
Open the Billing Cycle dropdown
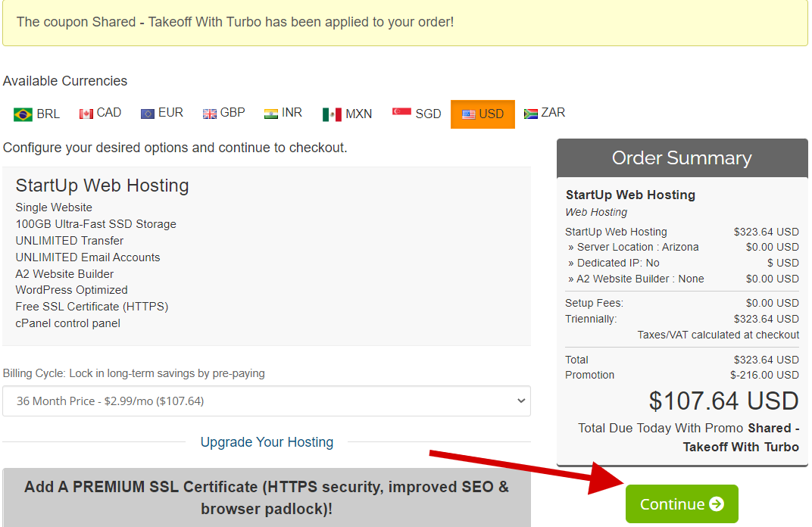click(x=267, y=401)
